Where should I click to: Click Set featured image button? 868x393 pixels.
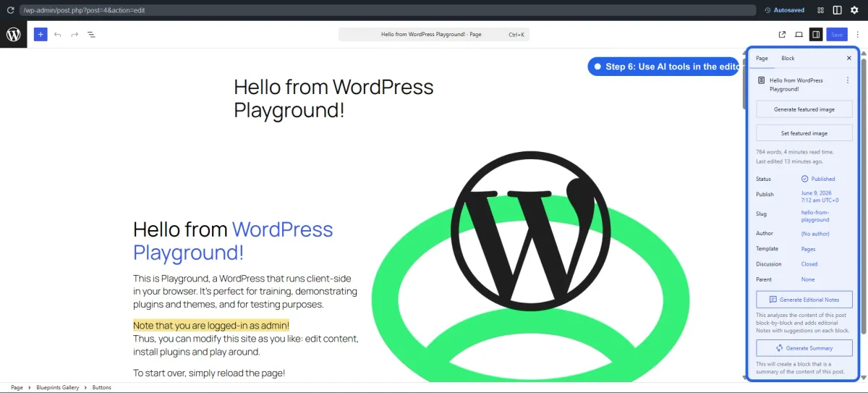(804, 133)
